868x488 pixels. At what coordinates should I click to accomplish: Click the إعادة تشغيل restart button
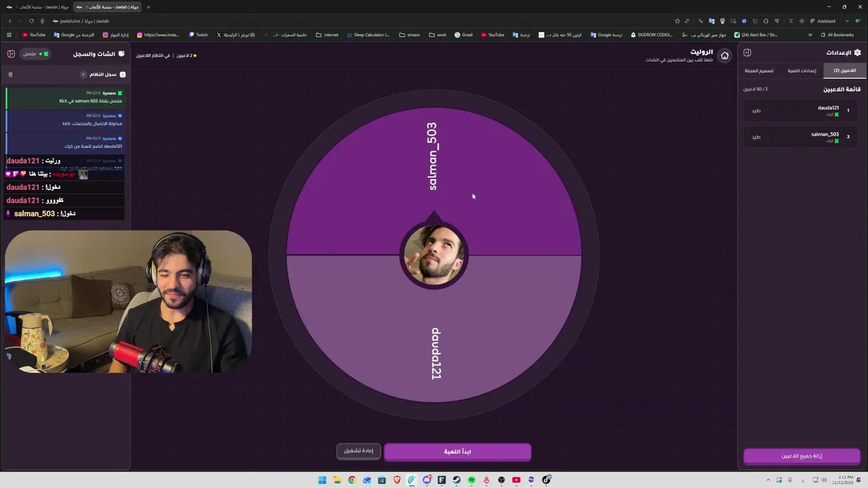(x=359, y=451)
